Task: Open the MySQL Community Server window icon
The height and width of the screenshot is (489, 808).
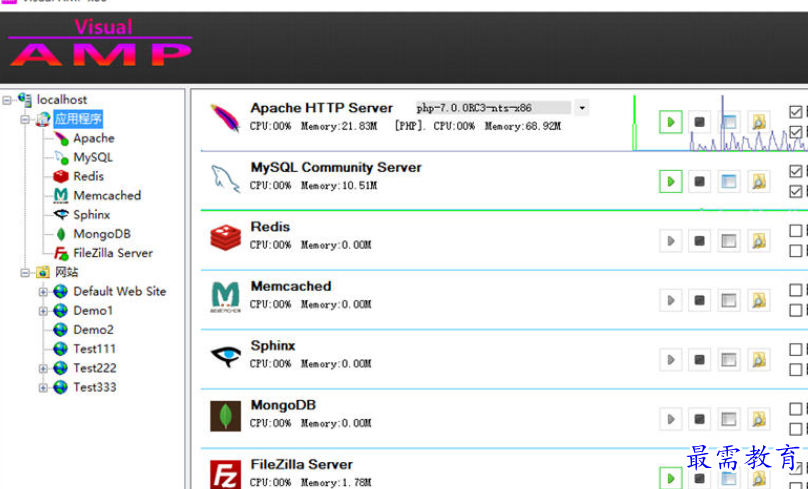Action: [x=729, y=181]
